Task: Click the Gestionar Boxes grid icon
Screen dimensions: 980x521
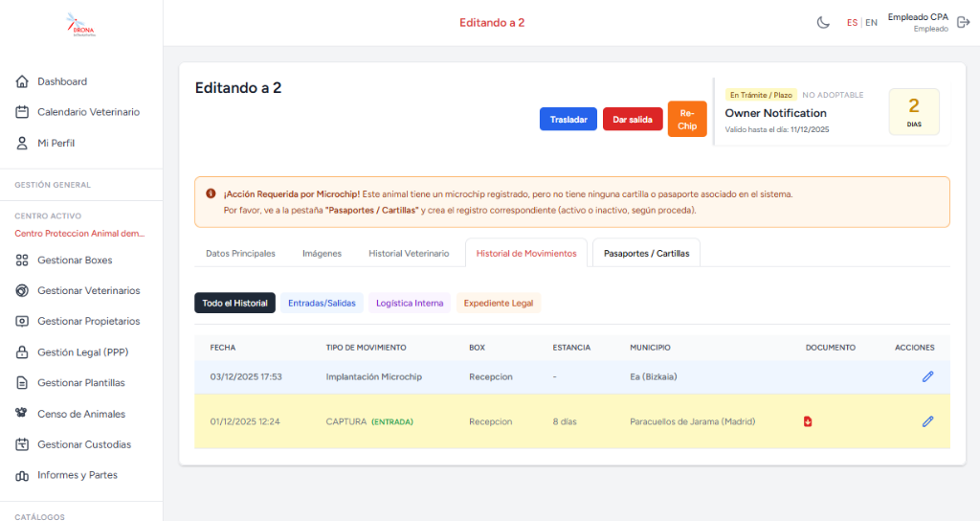Action: point(22,260)
